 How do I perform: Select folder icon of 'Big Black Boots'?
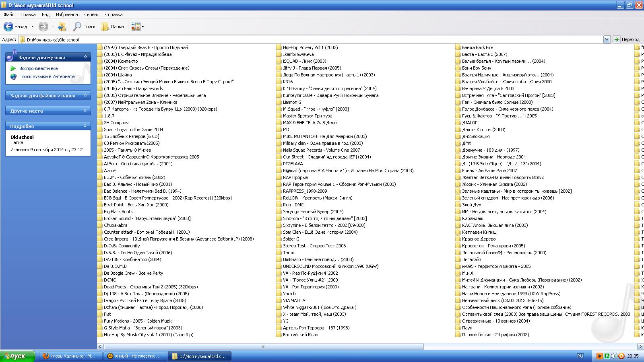[100, 212]
